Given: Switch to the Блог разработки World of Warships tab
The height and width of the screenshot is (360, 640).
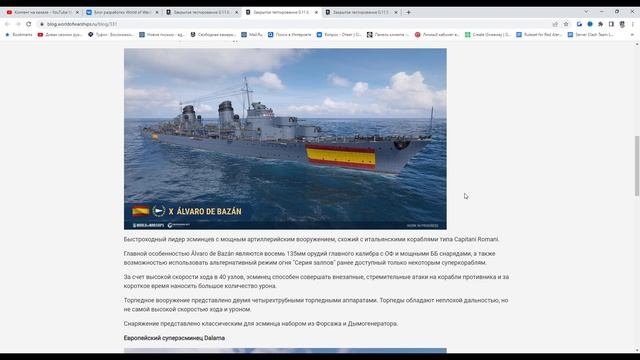Looking at the screenshot, I should (x=122, y=12).
